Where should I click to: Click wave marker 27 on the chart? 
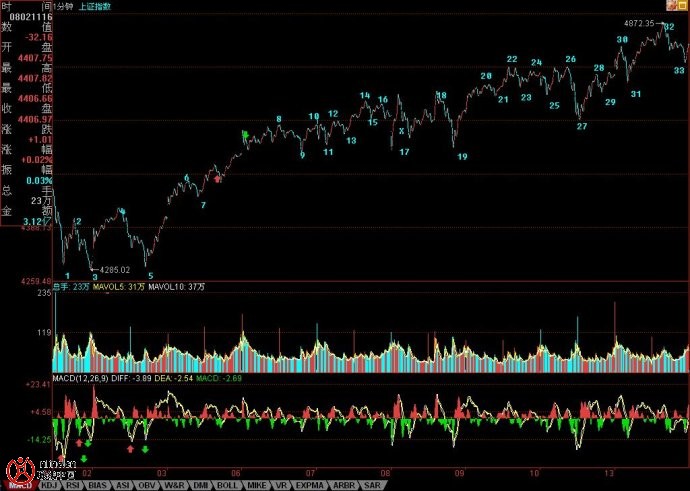coord(581,126)
